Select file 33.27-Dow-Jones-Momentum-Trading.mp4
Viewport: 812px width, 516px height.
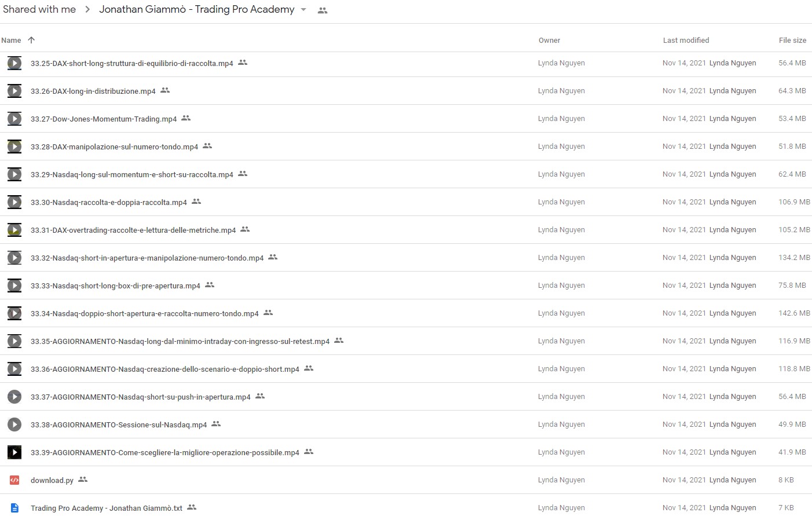pyautogui.click(x=104, y=119)
